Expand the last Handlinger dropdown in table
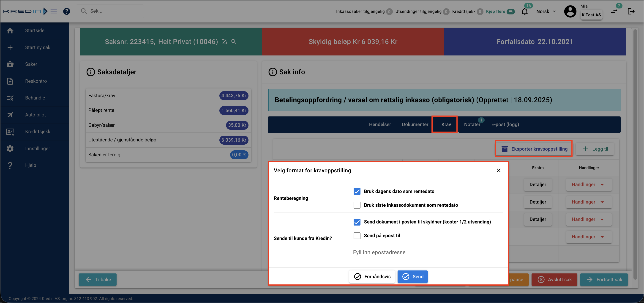The height and width of the screenshot is (303, 644). point(589,237)
